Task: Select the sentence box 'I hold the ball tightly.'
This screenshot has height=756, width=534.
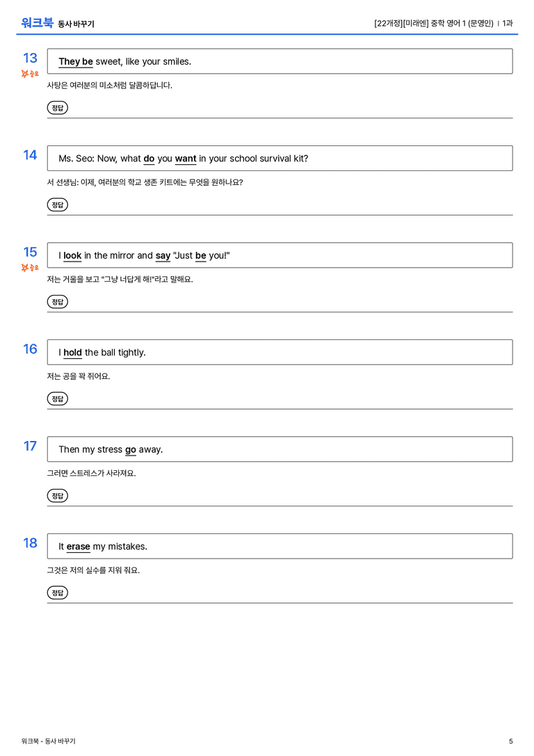Action: pos(280,353)
